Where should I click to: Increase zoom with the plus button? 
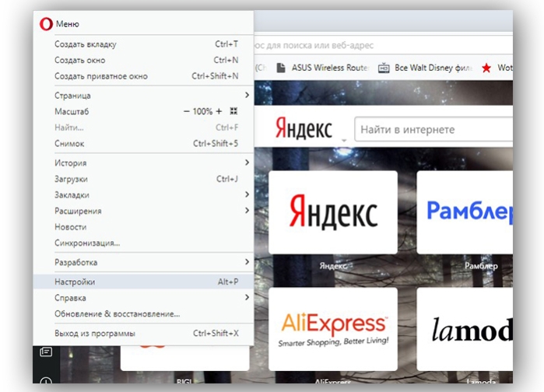point(219,111)
